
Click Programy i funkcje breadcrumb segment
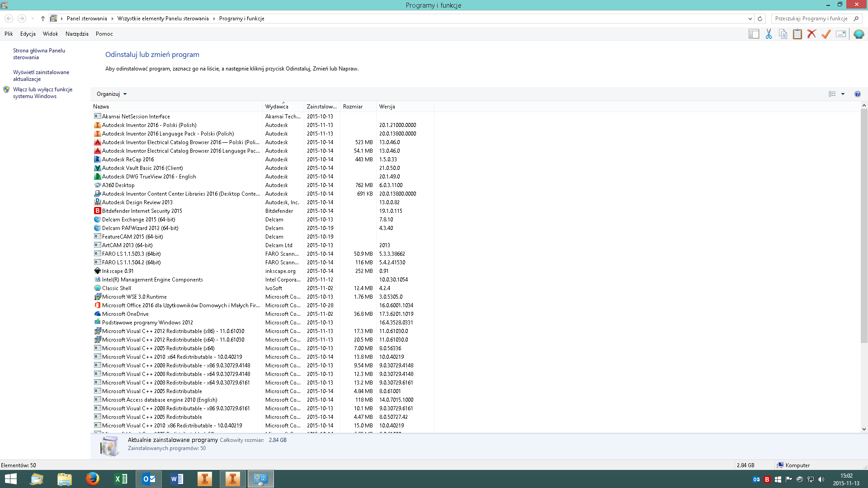[x=241, y=19]
